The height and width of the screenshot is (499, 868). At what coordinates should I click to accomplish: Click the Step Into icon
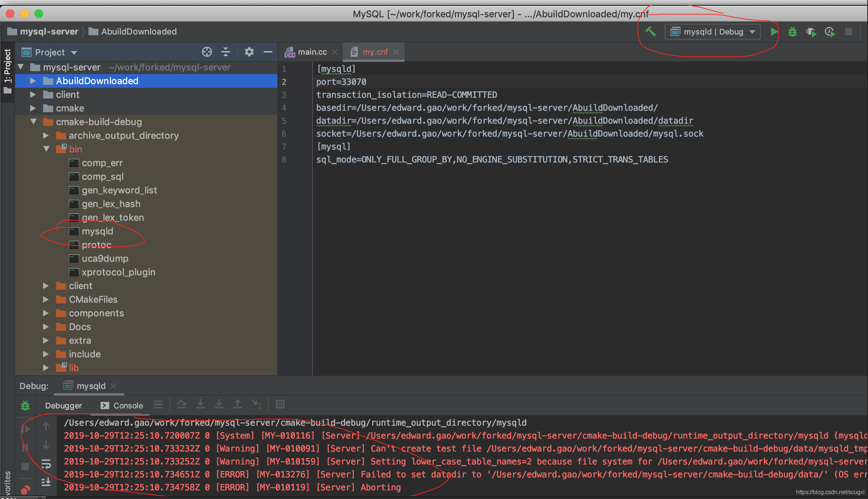coord(219,404)
